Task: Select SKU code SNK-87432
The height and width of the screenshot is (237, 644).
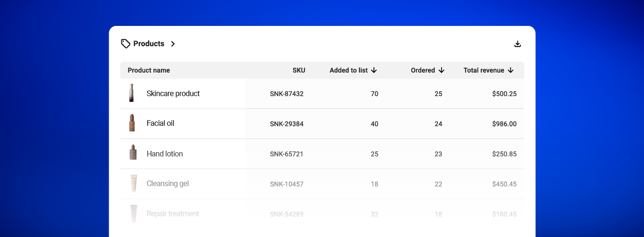Action: (286, 94)
